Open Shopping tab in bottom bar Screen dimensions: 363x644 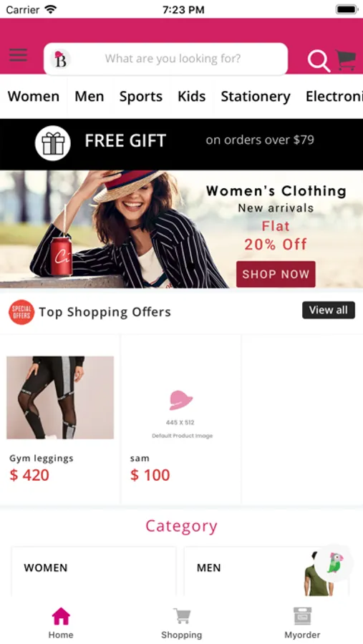[182, 623]
